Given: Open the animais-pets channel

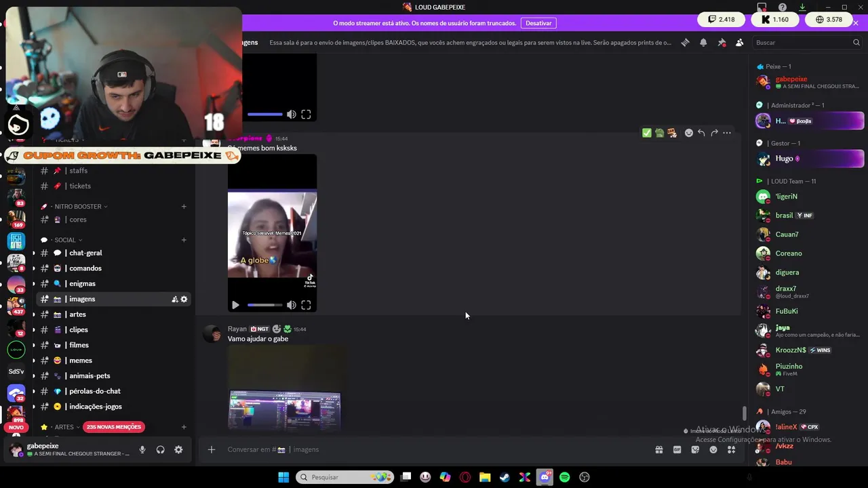Looking at the screenshot, I should 113,375.
